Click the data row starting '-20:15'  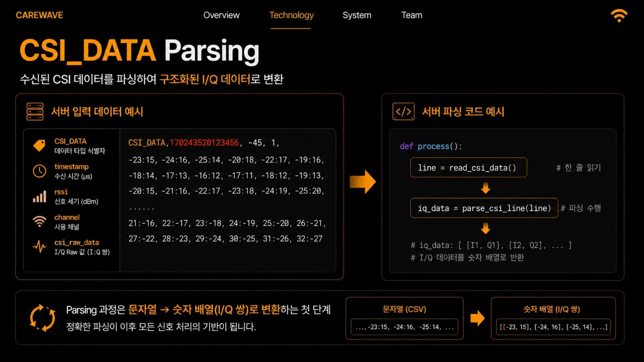click(226, 191)
